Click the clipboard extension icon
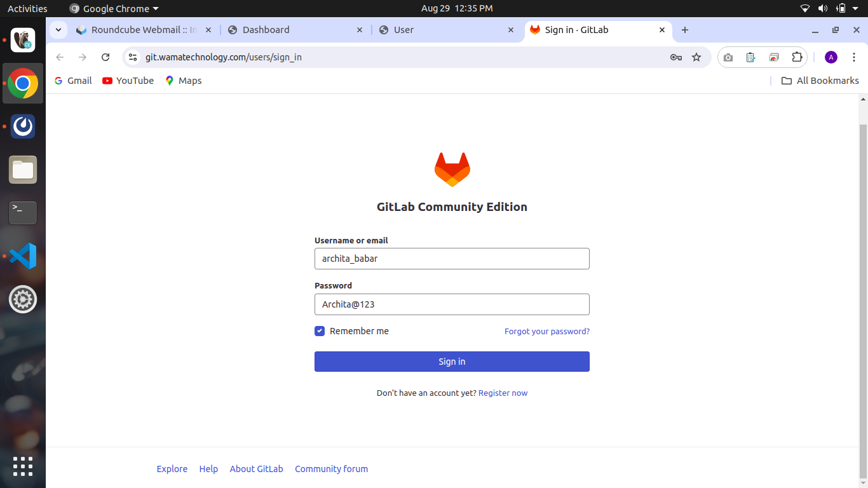This screenshot has width=868, height=488. (x=750, y=57)
